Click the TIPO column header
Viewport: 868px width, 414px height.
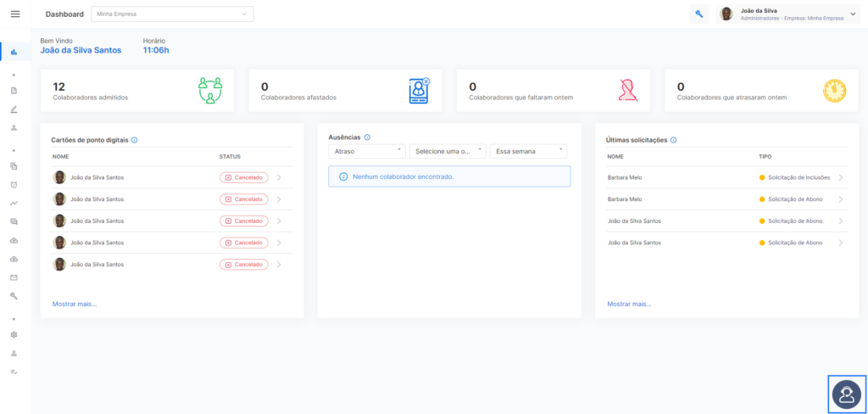pos(765,157)
